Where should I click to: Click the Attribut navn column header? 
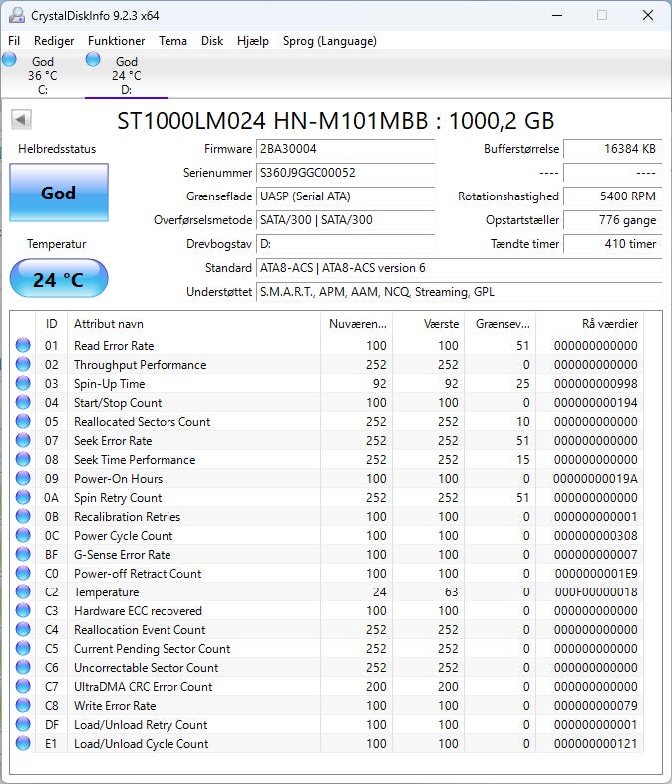pyautogui.click(x=194, y=324)
